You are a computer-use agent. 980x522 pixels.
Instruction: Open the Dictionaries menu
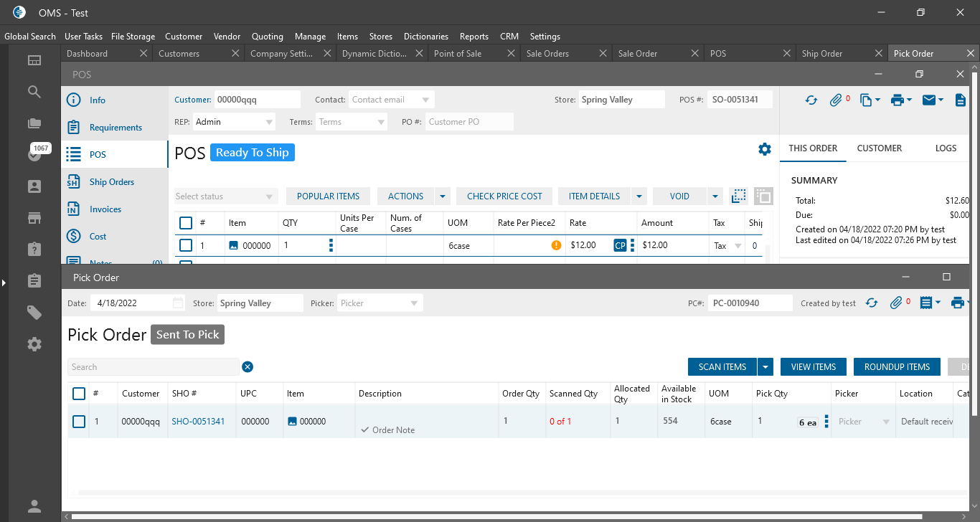pyautogui.click(x=426, y=37)
